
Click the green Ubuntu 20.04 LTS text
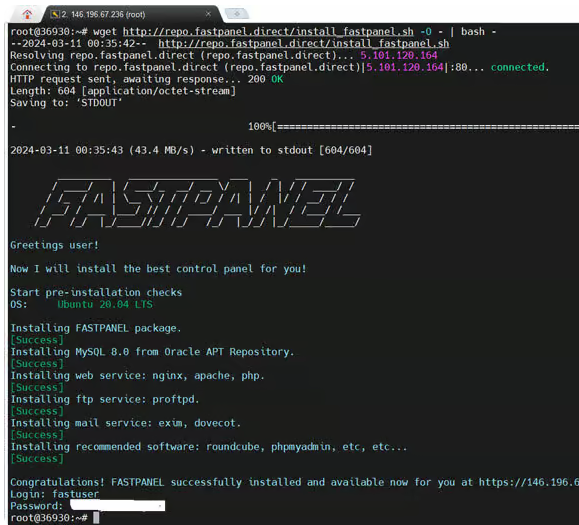105,305
